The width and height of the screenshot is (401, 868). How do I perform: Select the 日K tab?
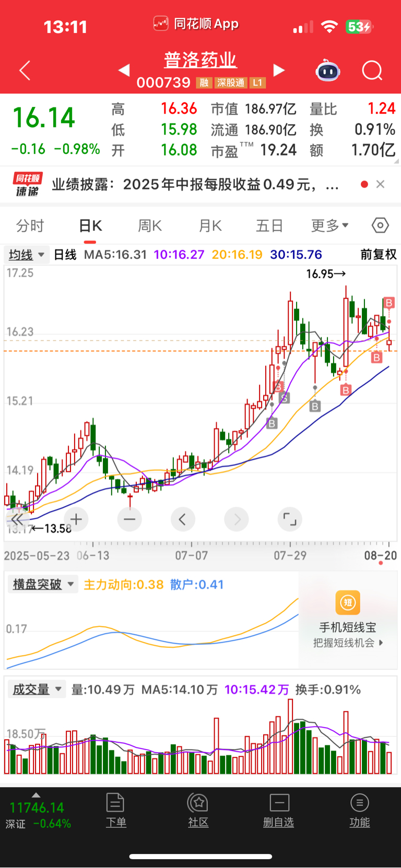click(90, 226)
